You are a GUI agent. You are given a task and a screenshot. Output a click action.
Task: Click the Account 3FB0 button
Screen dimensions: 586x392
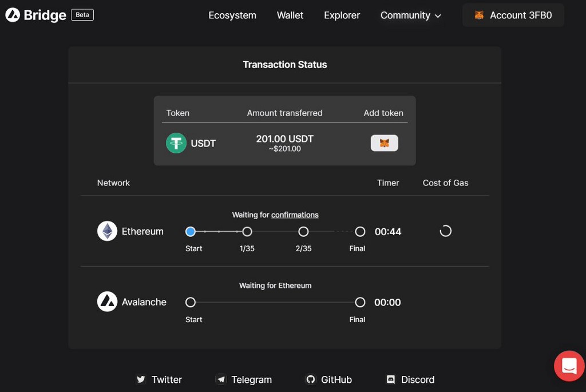[x=513, y=15]
